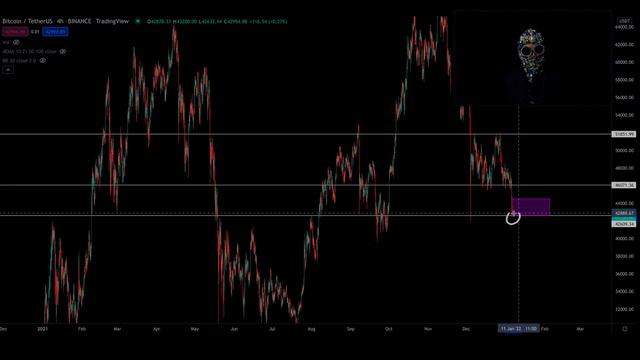Select the EMA 10 21 50 100 close indicator label
640x360 pixels.
point(29,51)
